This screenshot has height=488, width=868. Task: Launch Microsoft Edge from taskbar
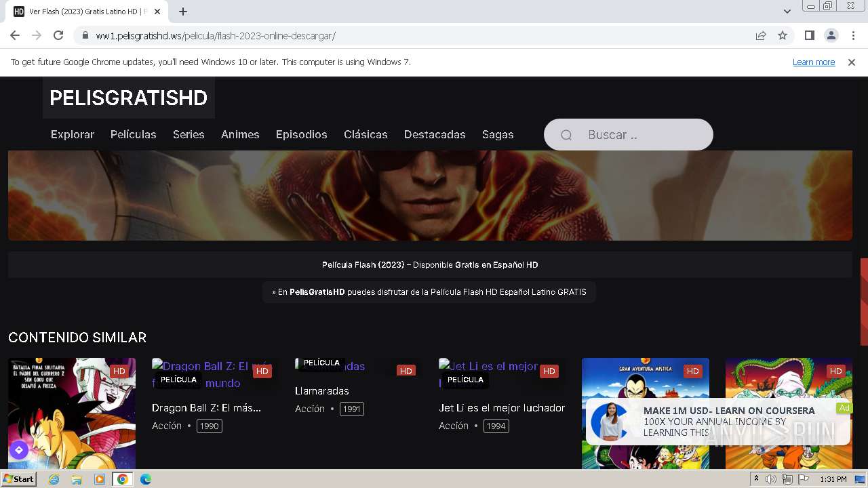[146, 479]
